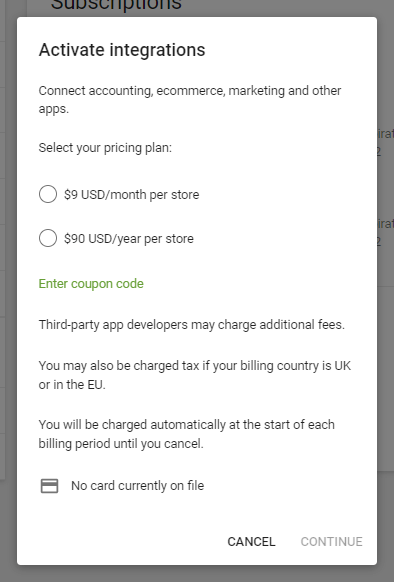Click the automatic billing period notice

coord(186,434)
